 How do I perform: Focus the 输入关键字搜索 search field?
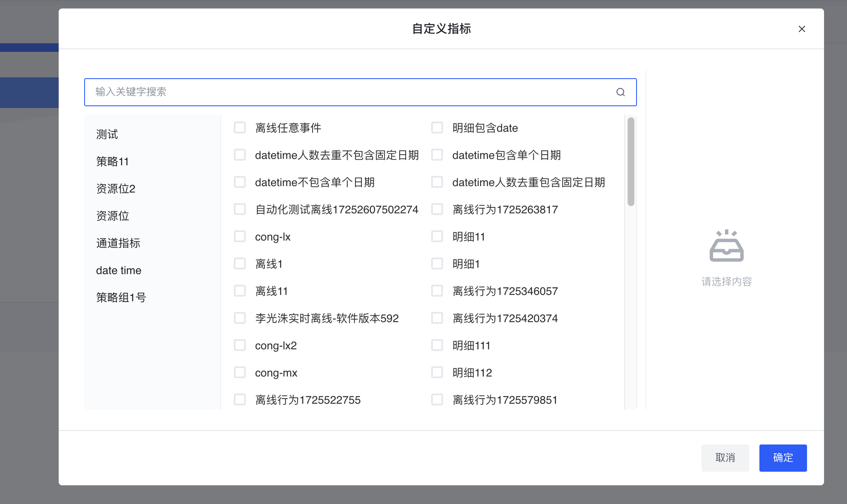360,92
